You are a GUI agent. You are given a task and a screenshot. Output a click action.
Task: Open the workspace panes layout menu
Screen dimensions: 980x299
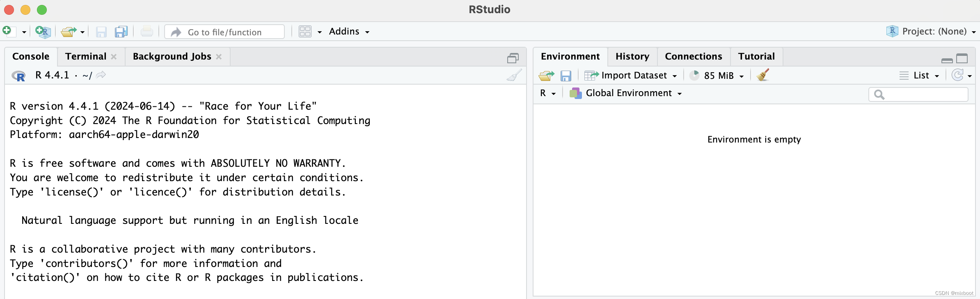click(310, 32)
